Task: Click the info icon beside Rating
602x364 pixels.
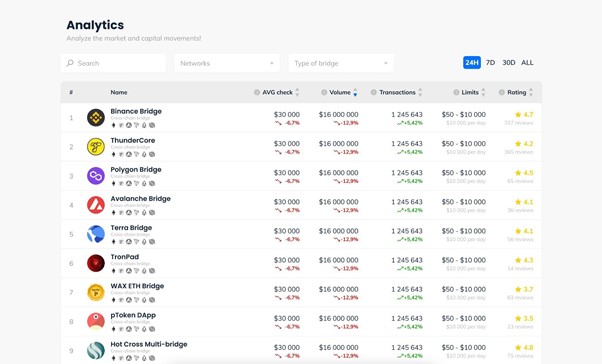Action: 502,92
